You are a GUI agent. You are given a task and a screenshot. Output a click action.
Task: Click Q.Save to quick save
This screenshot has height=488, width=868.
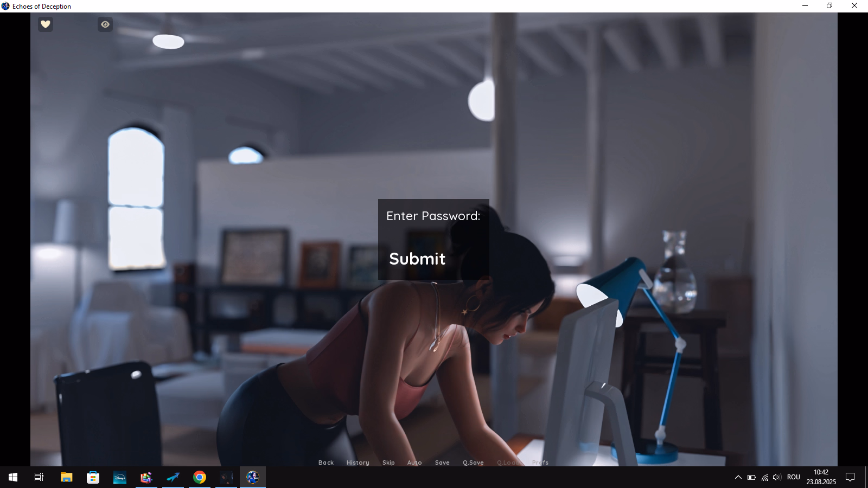(x=473, y=463)
